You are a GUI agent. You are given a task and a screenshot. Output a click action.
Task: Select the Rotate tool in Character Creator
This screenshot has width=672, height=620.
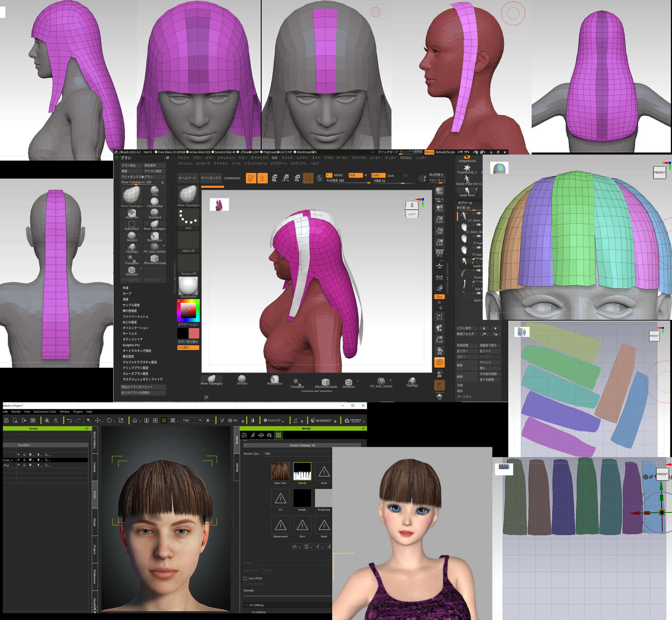point(109,421)
